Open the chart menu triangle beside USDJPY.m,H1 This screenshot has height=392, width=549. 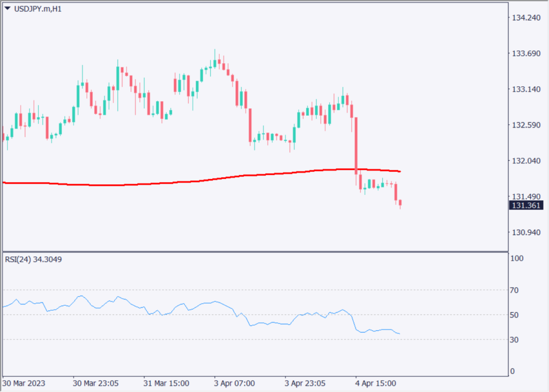click(8, 9)
